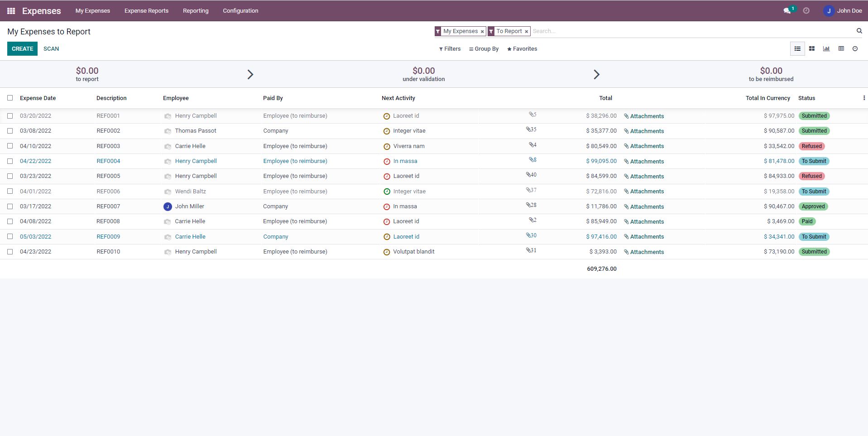This screenshot has height=436, width=868.
Task: Switch to kanban view
Action: (x=812, y=49)
